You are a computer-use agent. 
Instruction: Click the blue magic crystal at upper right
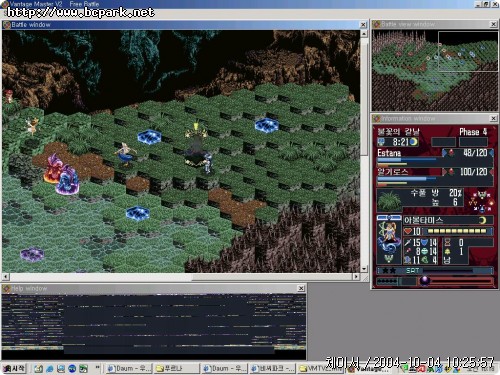[267, 125]
